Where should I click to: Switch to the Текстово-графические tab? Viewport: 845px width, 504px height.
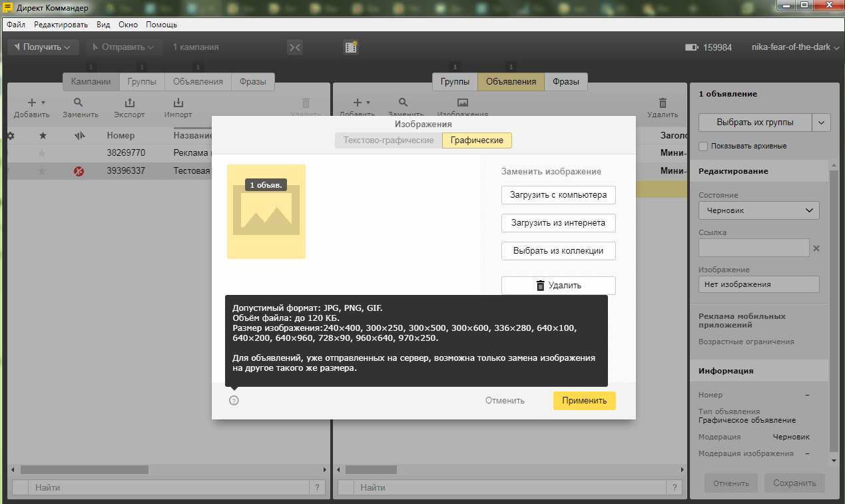[x=388, y=140]
